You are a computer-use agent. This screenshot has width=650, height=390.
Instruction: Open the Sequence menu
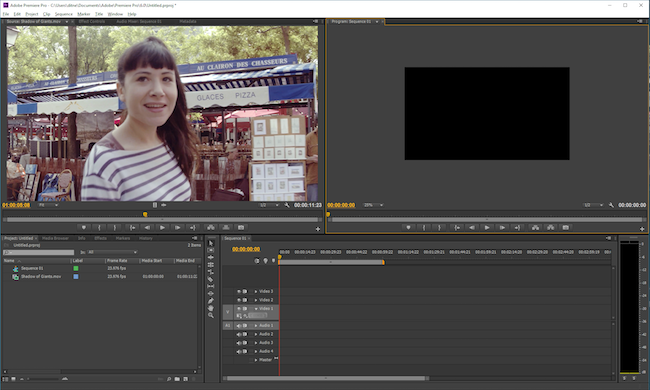pos(63,14)
